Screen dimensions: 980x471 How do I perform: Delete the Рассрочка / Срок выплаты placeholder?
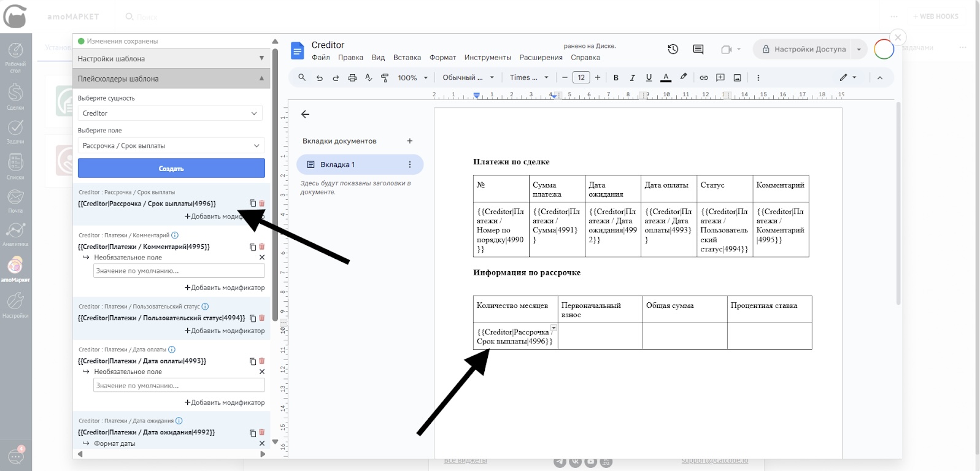click(262, 204)
